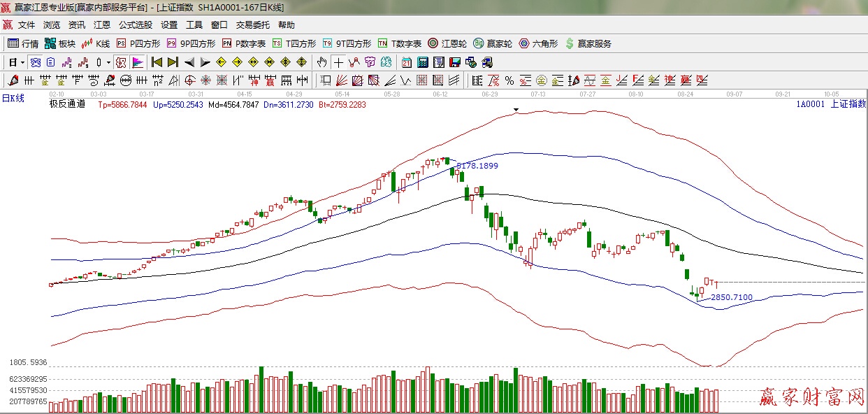Click the percent (%) tool icon
868x414 pixels.
tap(509, 80)
